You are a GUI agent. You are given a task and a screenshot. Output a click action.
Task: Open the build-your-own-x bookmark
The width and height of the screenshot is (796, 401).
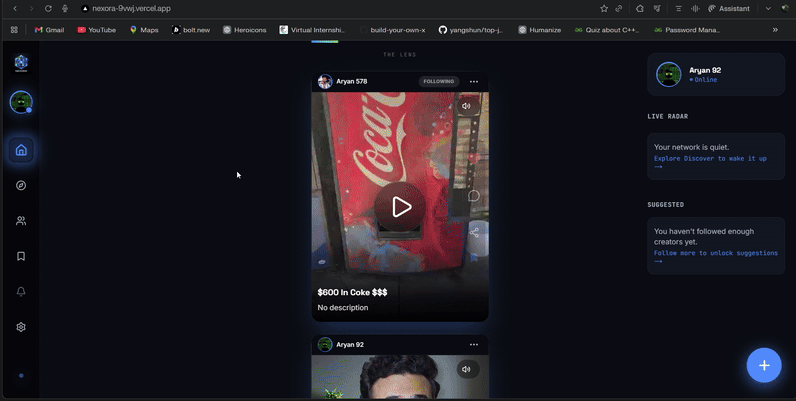pyautogui.click(x=392, y=30)
